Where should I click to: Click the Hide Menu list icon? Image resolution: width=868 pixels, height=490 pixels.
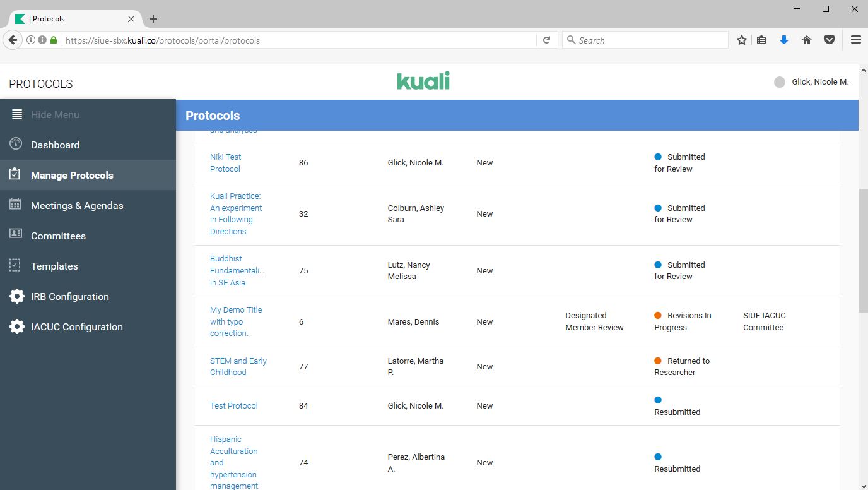click(17, 114)
